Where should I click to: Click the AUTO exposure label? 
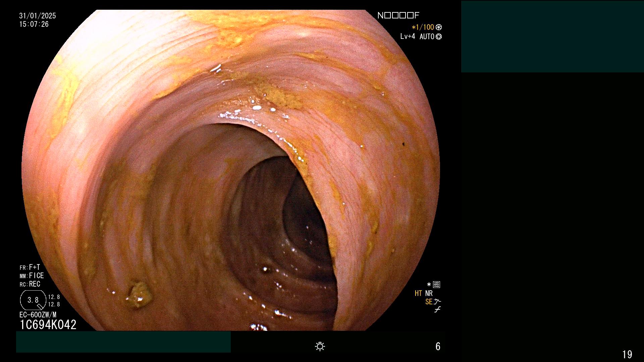pyautogui.click(x=427, y=37)
